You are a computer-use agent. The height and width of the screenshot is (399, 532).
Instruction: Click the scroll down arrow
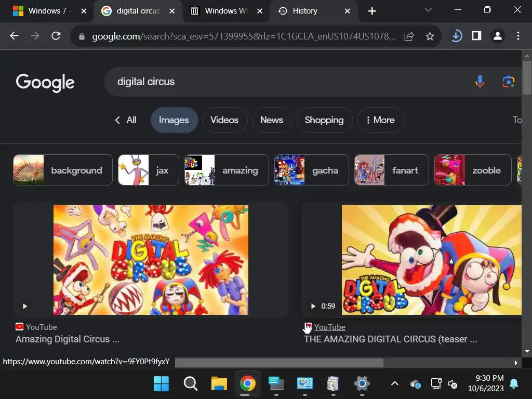(527, 352)
